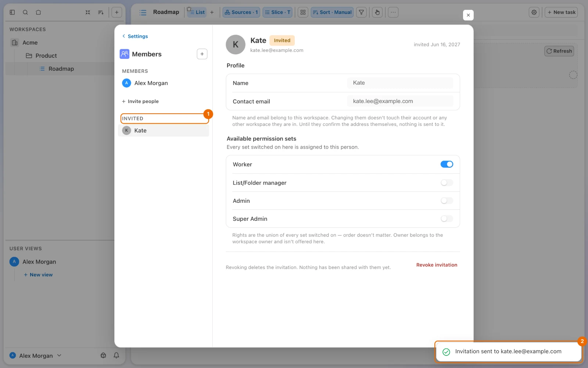Click the Refresh button
588x368 pixels.
[559, 51]
